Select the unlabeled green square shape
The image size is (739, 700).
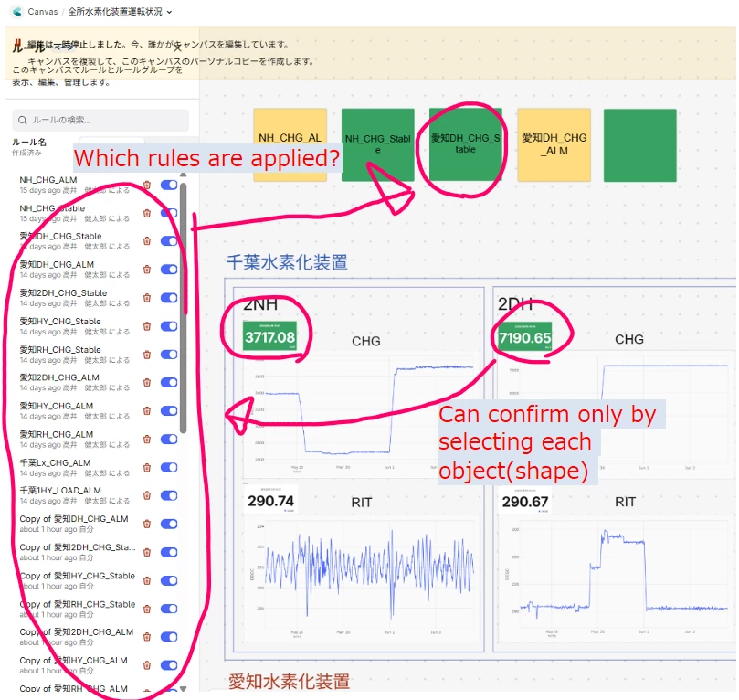click(640, 145)
